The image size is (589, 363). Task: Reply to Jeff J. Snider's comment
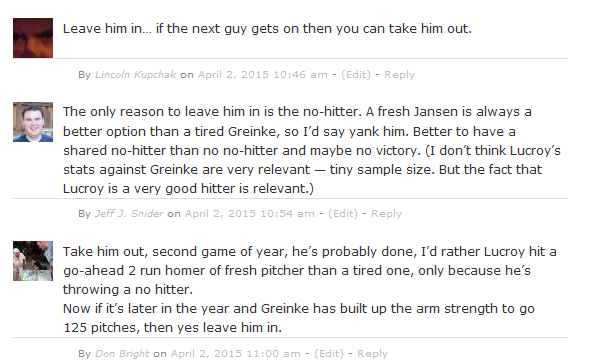[387, 213]
